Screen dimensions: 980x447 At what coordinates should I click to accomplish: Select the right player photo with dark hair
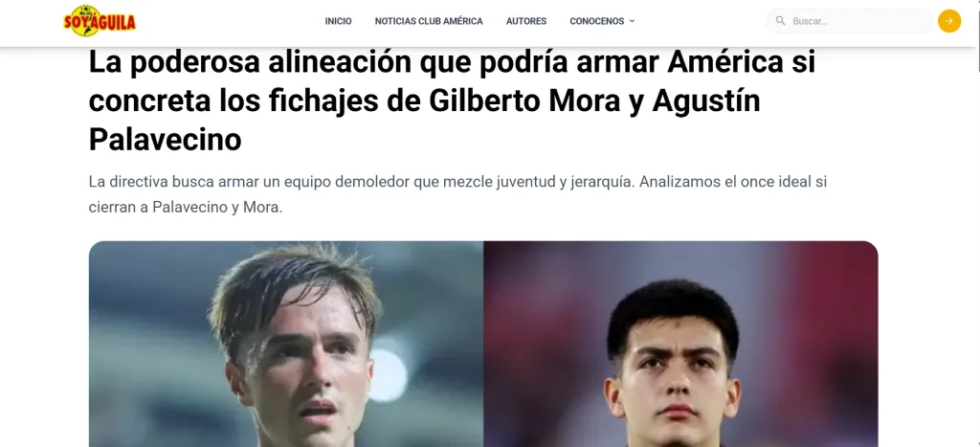[680, 344]
